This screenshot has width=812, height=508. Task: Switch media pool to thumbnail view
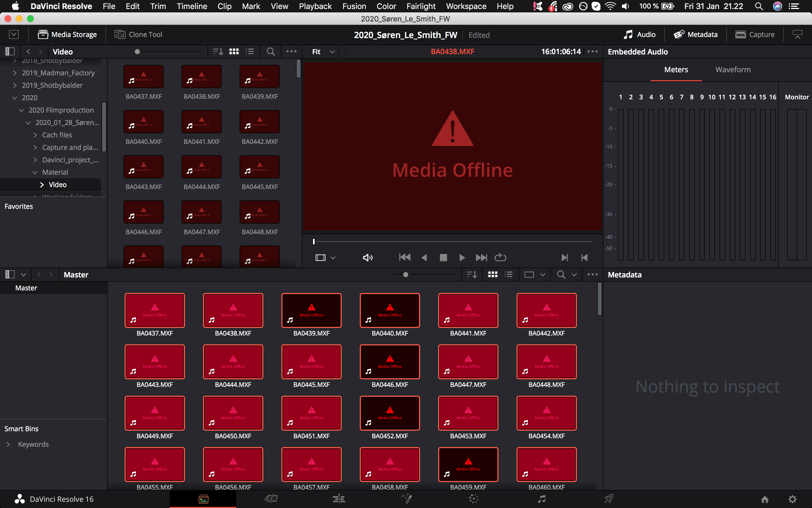[x=493, y=275]
